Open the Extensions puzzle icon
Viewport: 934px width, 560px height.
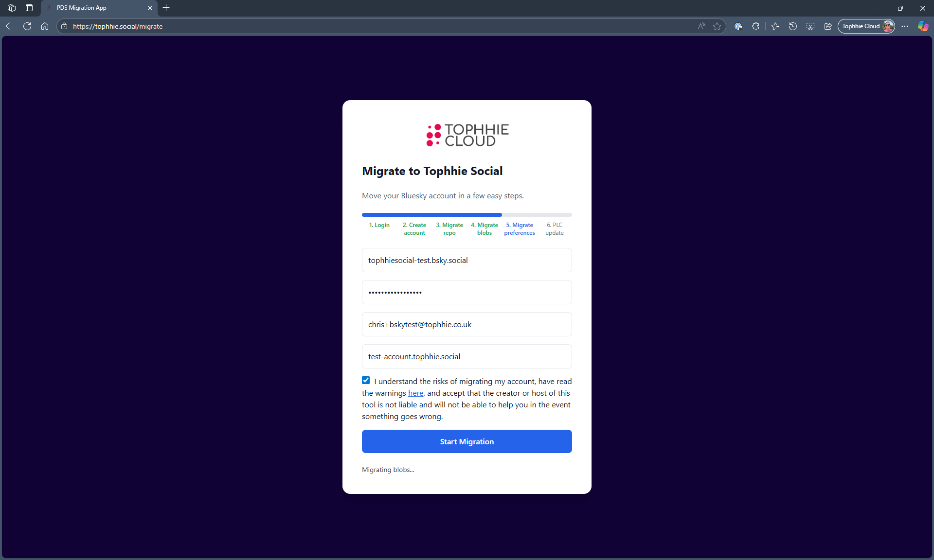coord(755,26)
